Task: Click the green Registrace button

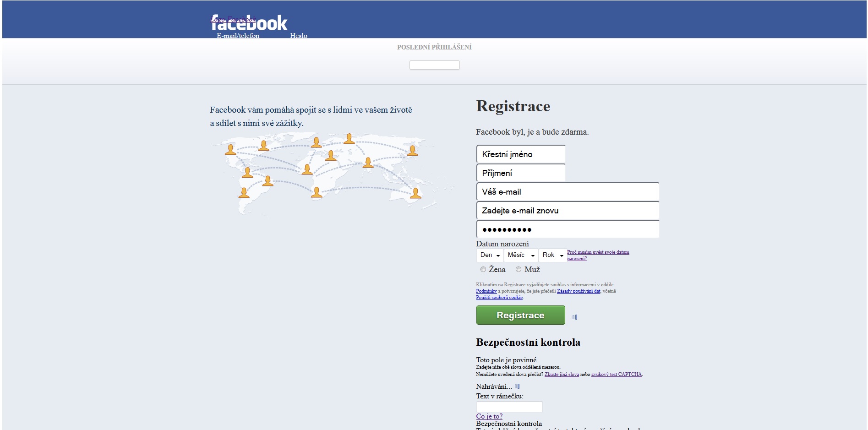Action: tap(521, 315)
